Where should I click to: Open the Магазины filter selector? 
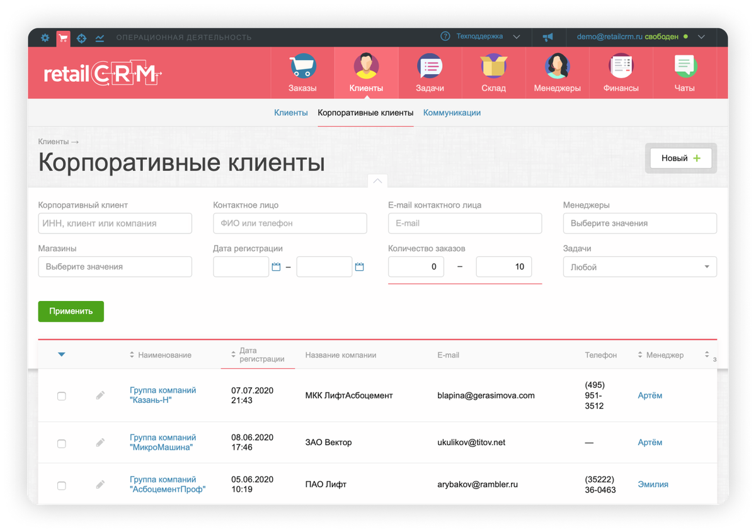[x=115, y=267]
